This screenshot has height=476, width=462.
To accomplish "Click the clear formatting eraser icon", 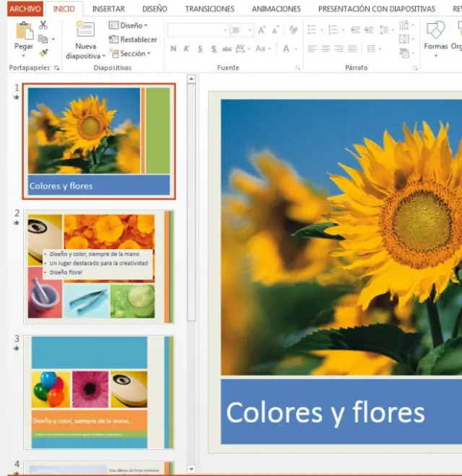I will 292,30.
